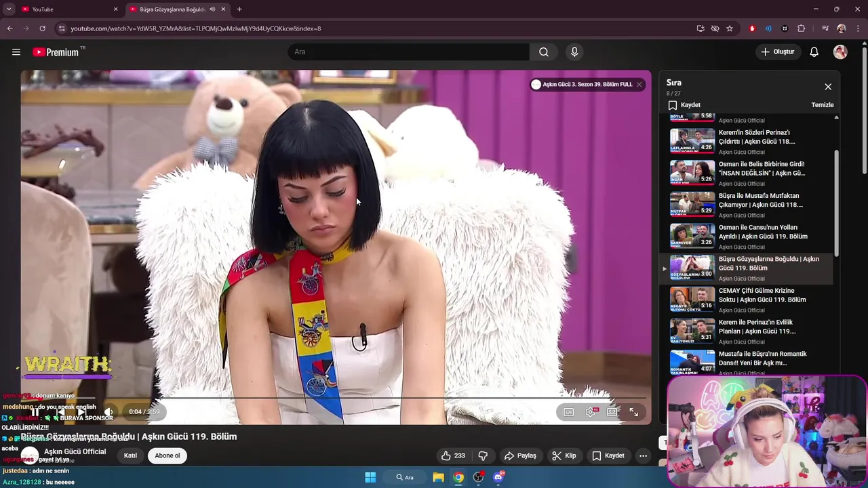Open the media controls music icon
Screen dimensions: 868x488
(x=825, y=28)
